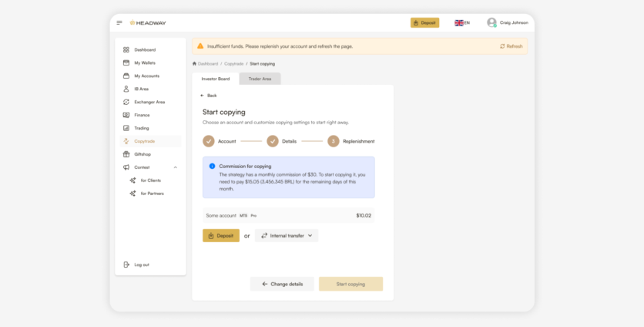Image resolution: width=644 pixels, height=327 pixels.
Task: Refresh the page from warning banner
Action: (512, 46)
